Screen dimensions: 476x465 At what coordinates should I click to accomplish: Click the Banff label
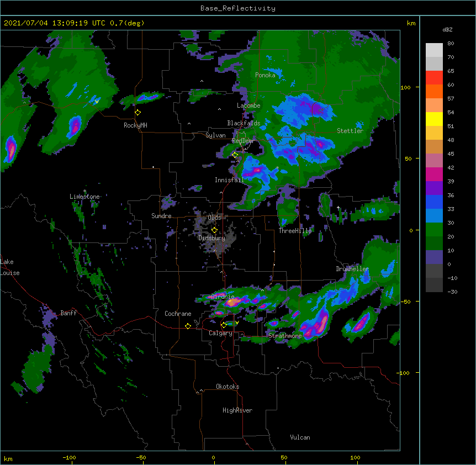[68, 313]
